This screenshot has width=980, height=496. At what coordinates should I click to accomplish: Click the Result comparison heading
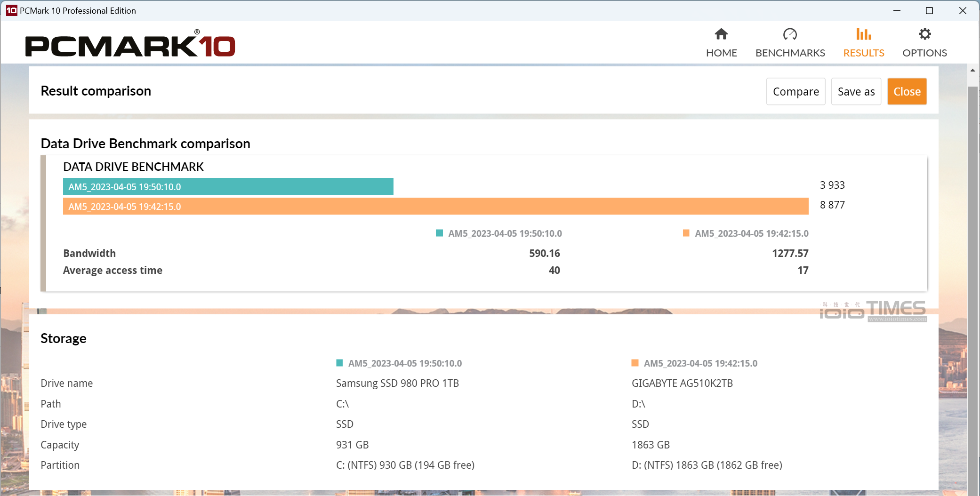(x=96, y=91)
